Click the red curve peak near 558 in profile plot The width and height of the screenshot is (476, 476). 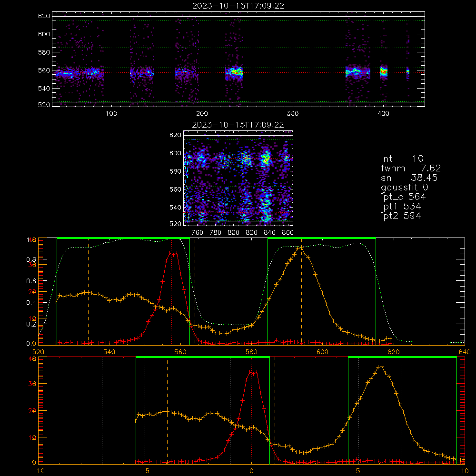point(173,253)
